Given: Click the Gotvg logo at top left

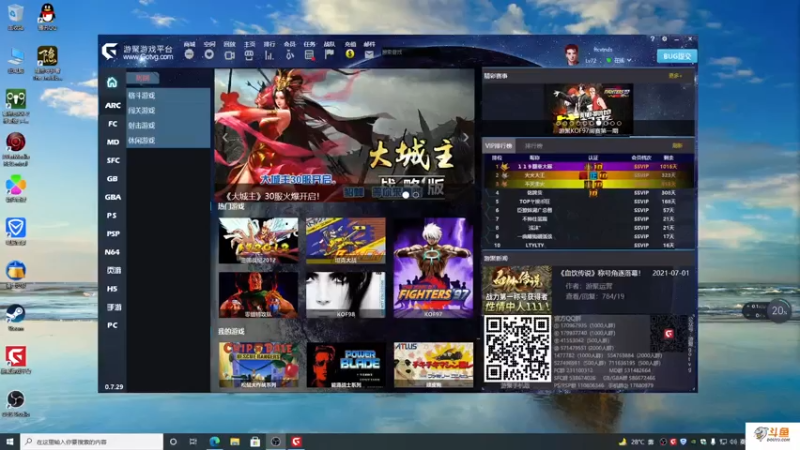Looking at the screenshot, I should [x=109, y=51].
